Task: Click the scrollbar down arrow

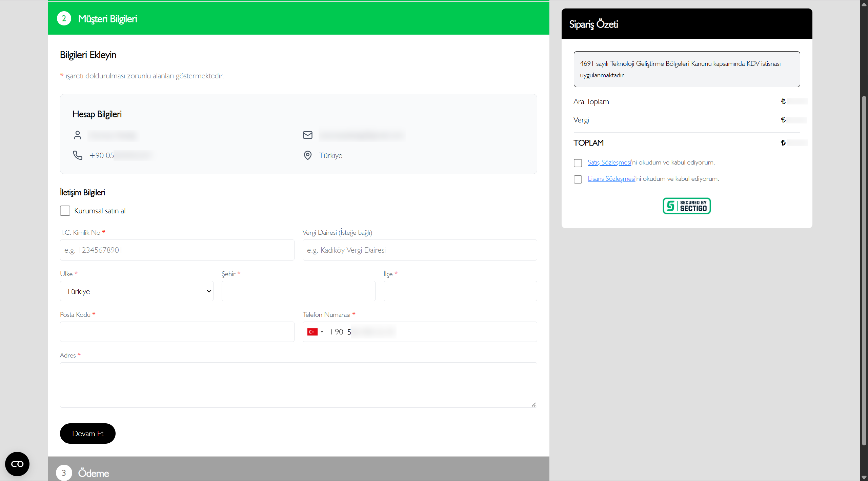Action: tap(864, 477)
